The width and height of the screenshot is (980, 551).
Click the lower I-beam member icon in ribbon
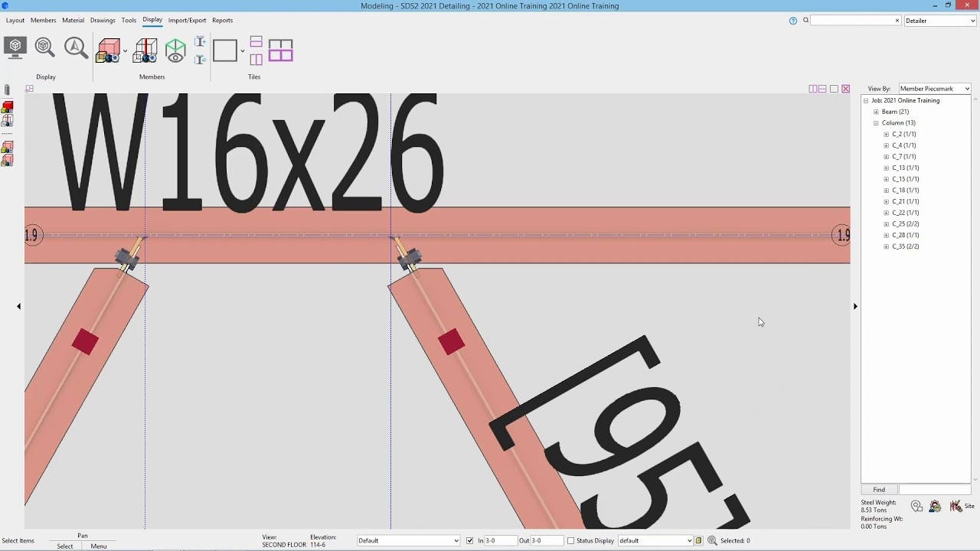pyautogui.click(x=200, y=59)
